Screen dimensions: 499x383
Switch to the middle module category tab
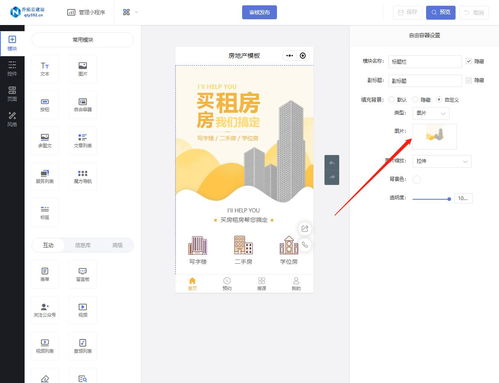click(x=83, y=245)
